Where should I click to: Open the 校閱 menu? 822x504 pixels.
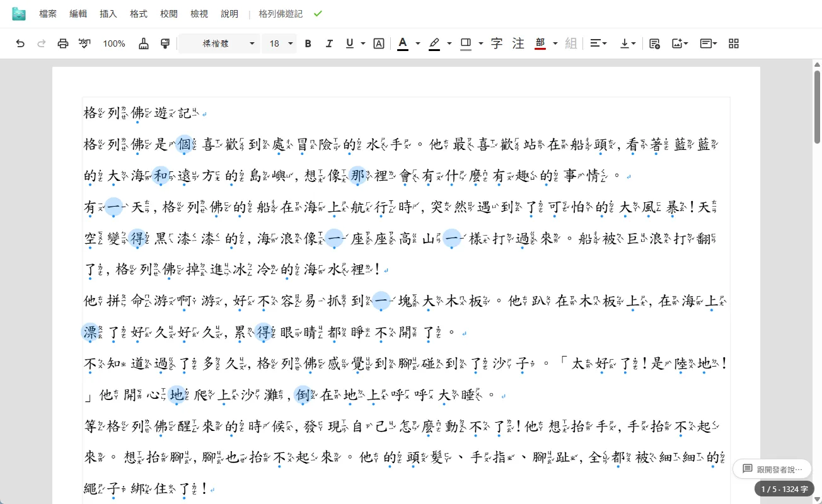point(169,14)
